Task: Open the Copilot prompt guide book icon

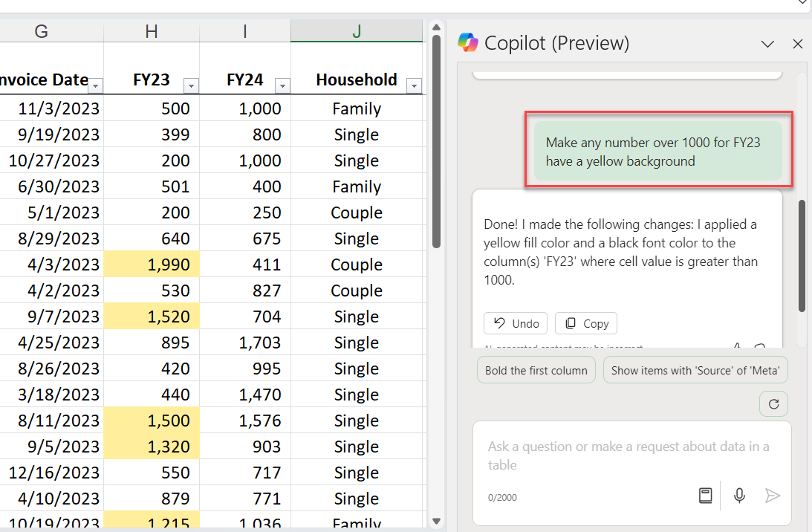Action: pyautogui.click(x=704, y=495)
